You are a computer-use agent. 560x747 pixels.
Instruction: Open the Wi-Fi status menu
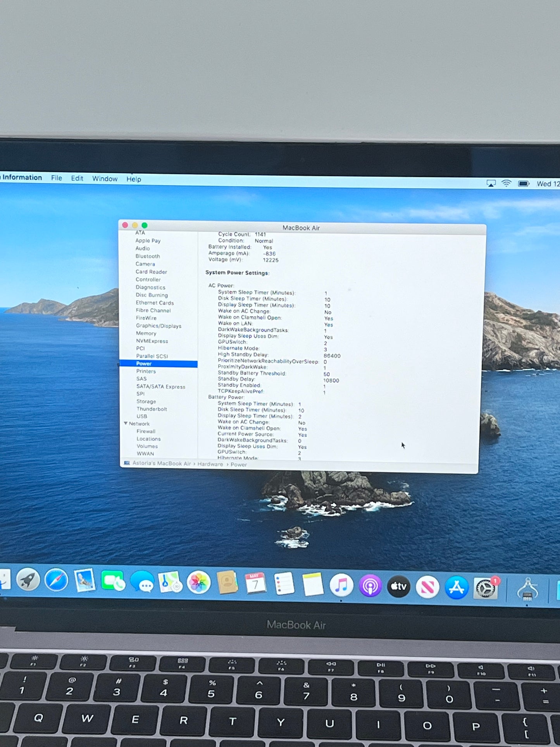pos(506,183)
